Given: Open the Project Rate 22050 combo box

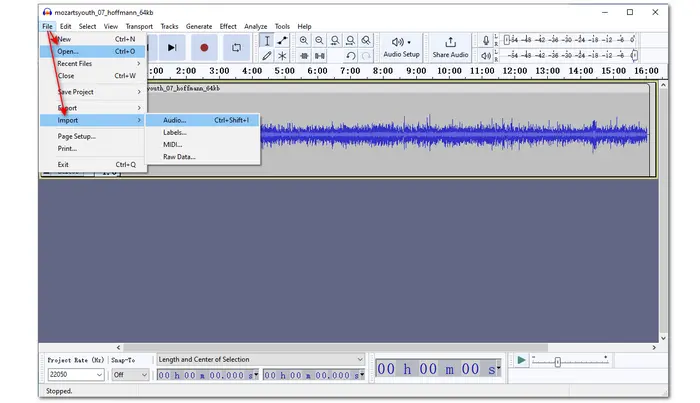Looking at the screenshot, I should coord(75,374).
